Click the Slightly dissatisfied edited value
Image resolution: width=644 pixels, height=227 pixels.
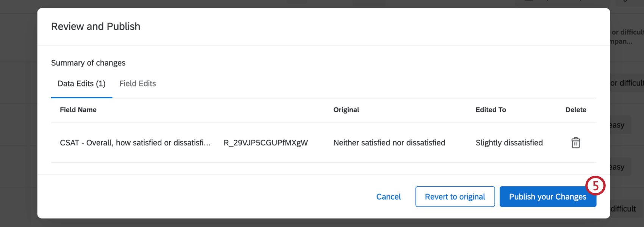(x=509, y=143)
